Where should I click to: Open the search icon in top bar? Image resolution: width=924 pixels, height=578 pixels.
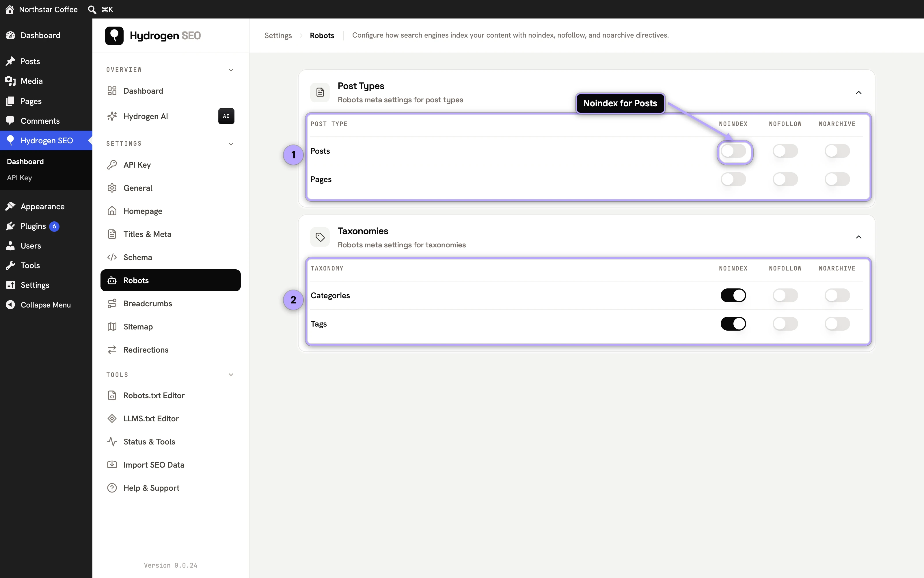tap(92, 9)
